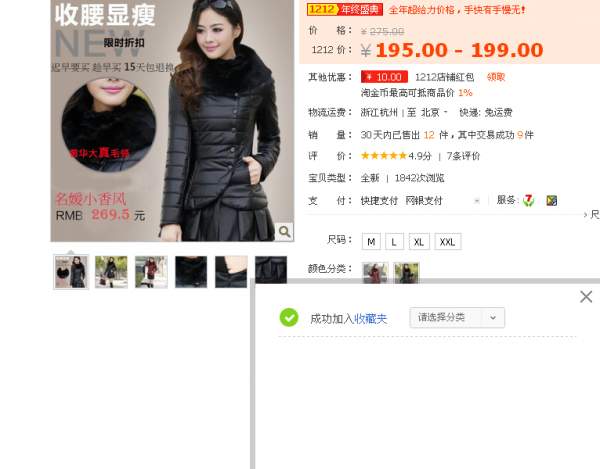600x469 pixels.
Task: Expand the payment methods dropdown arrow
Action: coord(477,201)
